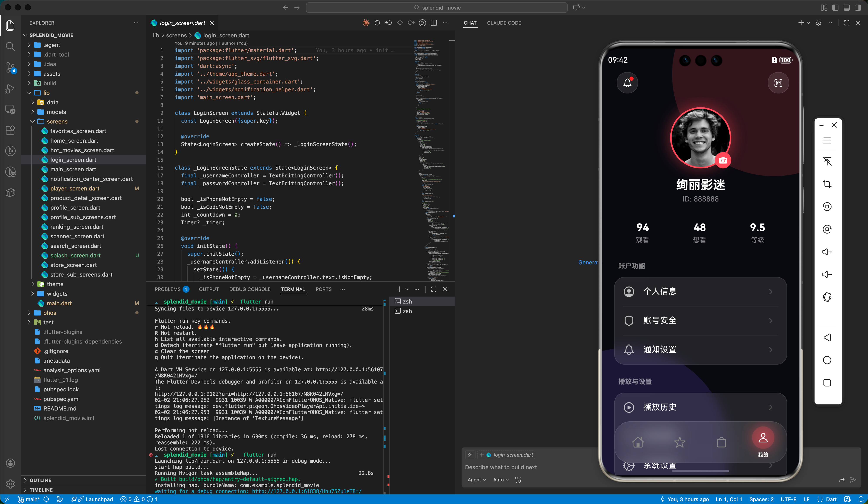Expand the OUTLINE section
Viewport: 868px width, 504px height.
point(40,480)
